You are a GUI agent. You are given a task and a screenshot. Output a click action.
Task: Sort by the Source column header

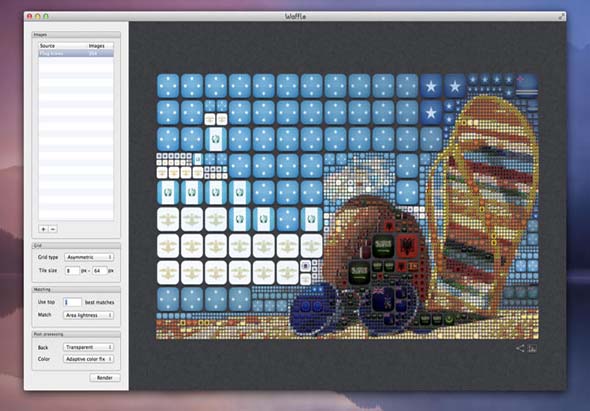tap(62, 46)
